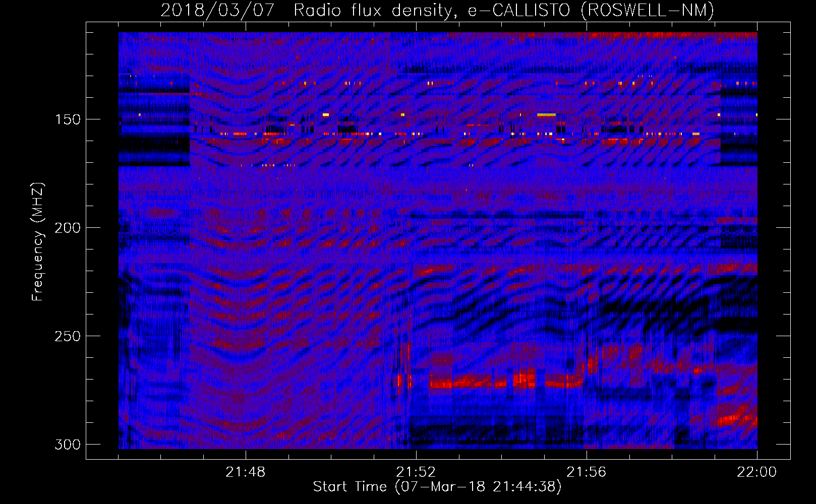This screenshot has height=504, width=816.
Task: Click the 21:48 time tick label
Action: (246, 472)
